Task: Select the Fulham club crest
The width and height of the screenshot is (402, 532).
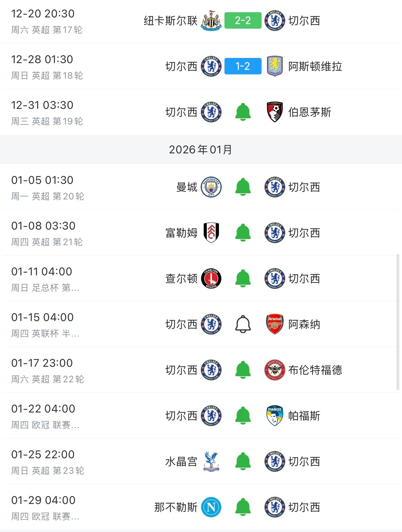Action: (x=211, y=233)
